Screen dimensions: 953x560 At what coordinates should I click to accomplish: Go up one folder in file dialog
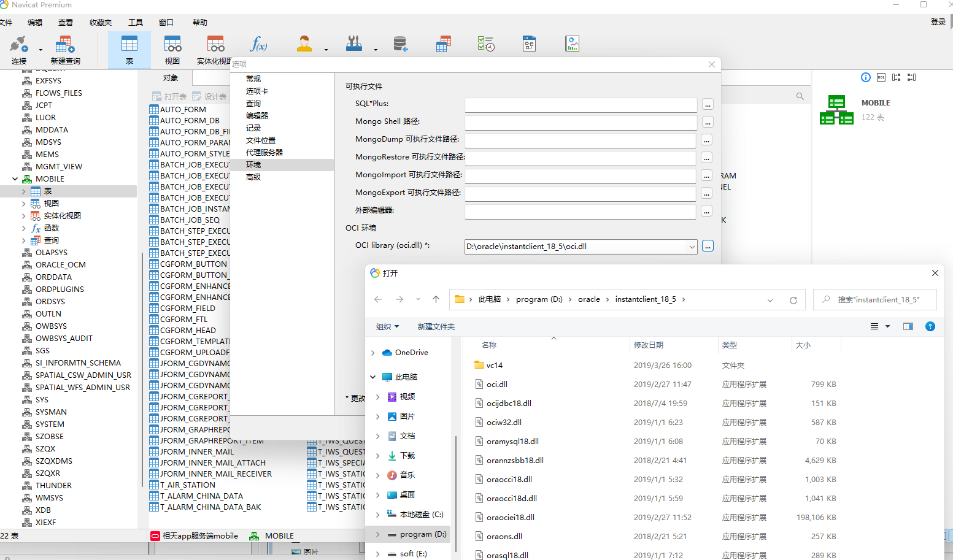pos(436,299)
